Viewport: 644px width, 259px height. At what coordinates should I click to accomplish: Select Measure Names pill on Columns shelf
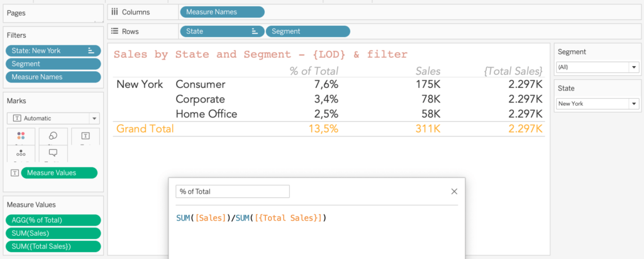(x=221, y=11)
